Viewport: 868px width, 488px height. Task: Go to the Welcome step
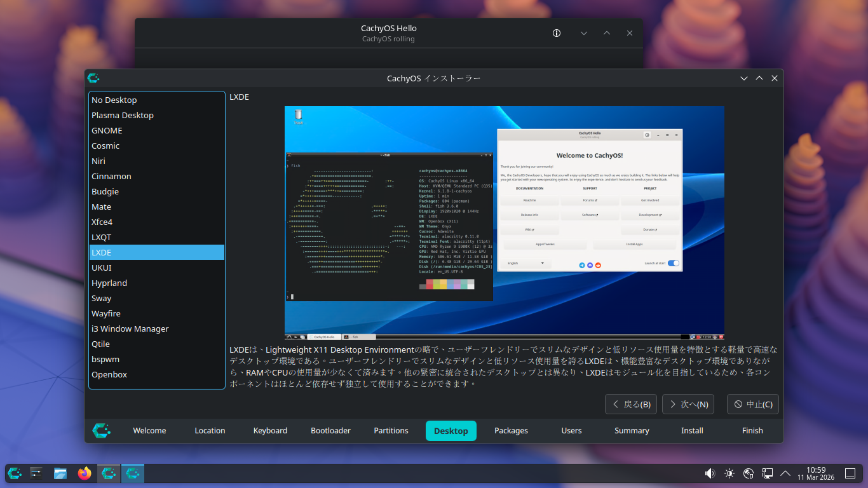pyautogui.click(x=149, y=430)
